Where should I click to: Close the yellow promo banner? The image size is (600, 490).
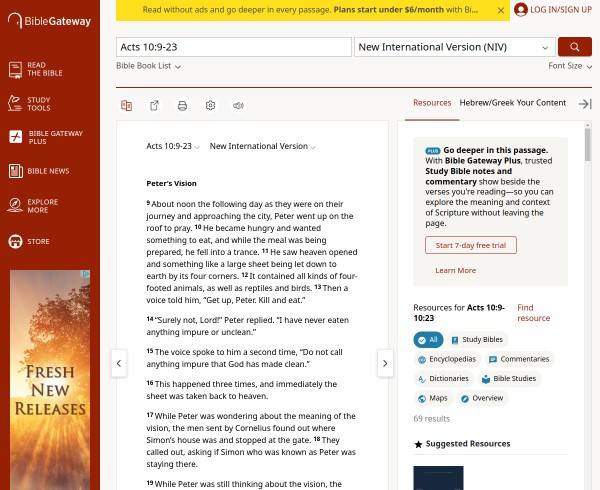coord(501,11)
